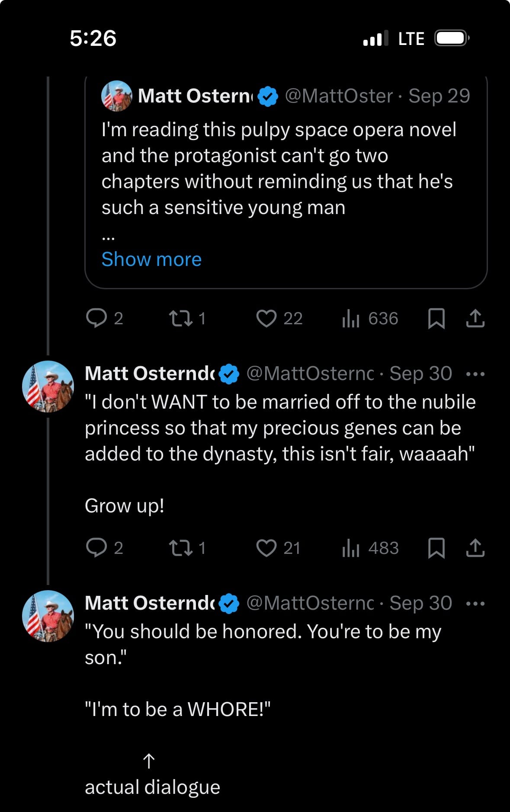Viewport: 510px width, 812px height.
Task: Open more options for "You should be honored" tweet
Action: pyautogui.click(x=475, y=604)
